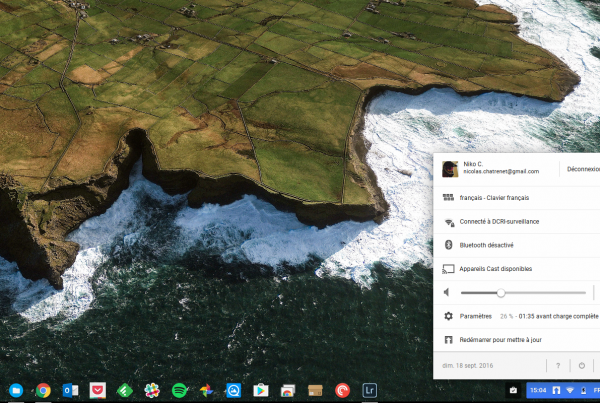Screen dimensions: 600x403
Task: Open Slack from the shelf
Action: pyautogui.click(x=152, y=390)
